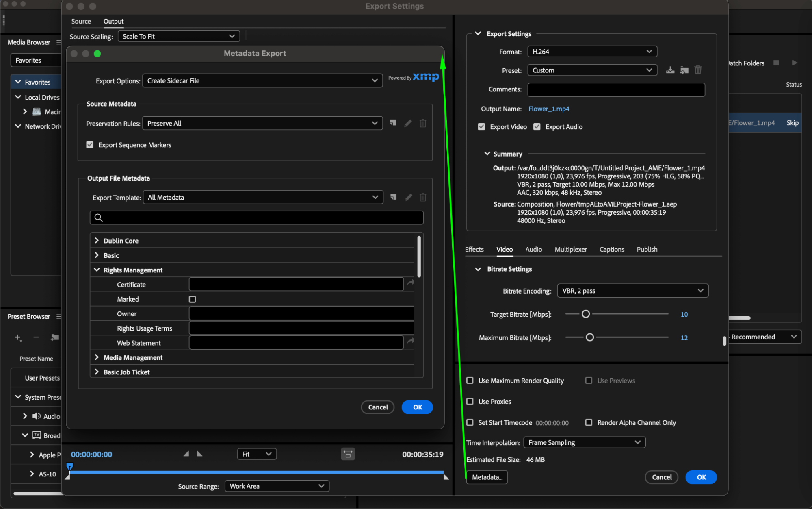Viewport: 812px width, 509px height.
Task: Click the delete preset trash icon
Action: coord(698,70)
